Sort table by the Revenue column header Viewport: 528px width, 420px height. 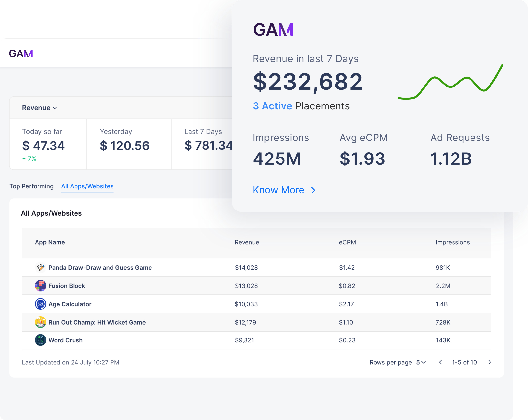(247, 242)
